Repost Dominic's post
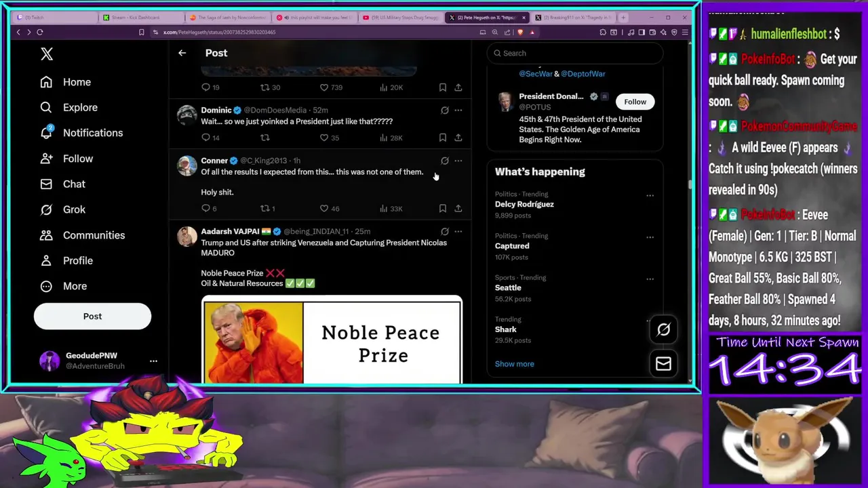 265,138
